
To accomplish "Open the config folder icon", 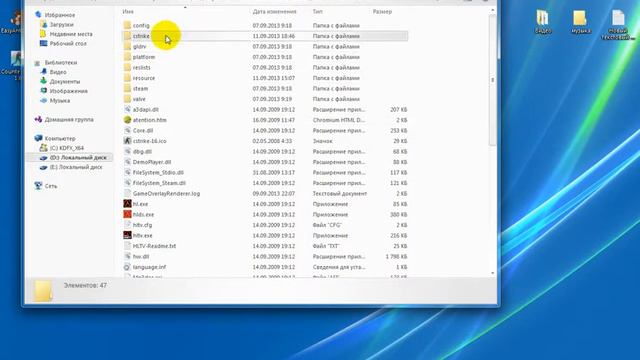I will (127, 25).
